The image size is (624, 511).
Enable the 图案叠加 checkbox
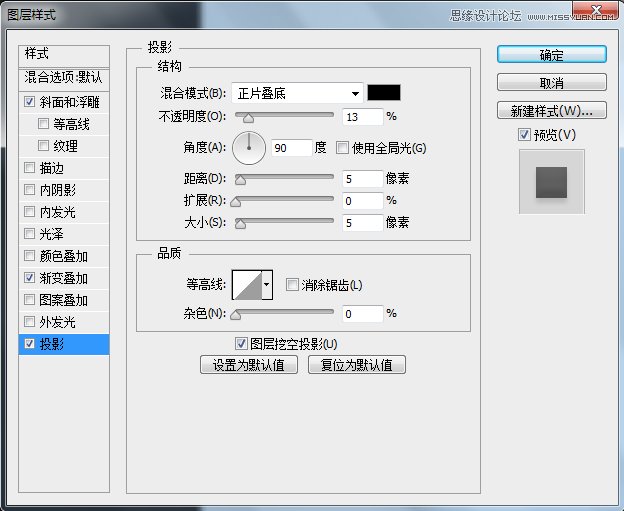click(x=29, y=299)
